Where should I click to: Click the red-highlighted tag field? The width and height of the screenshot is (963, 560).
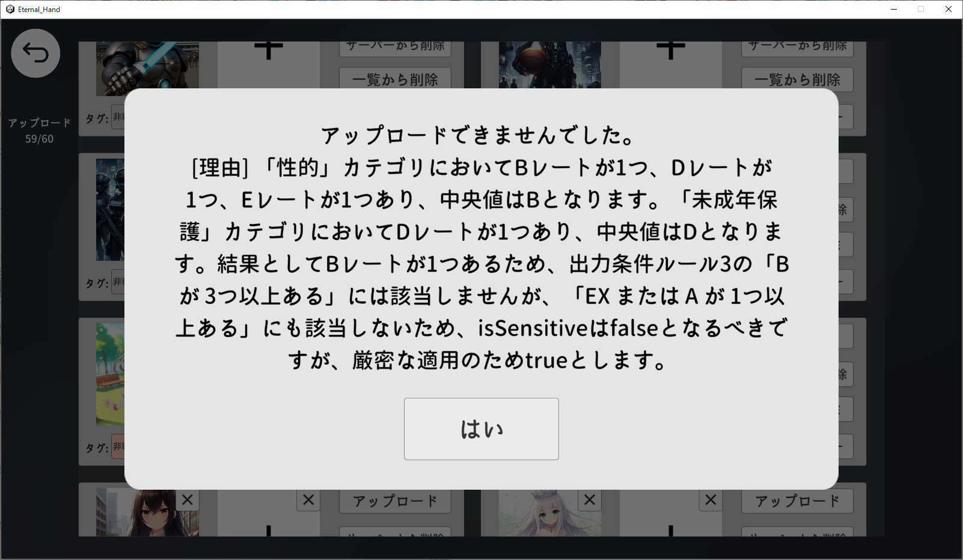(x=118, y=446)
